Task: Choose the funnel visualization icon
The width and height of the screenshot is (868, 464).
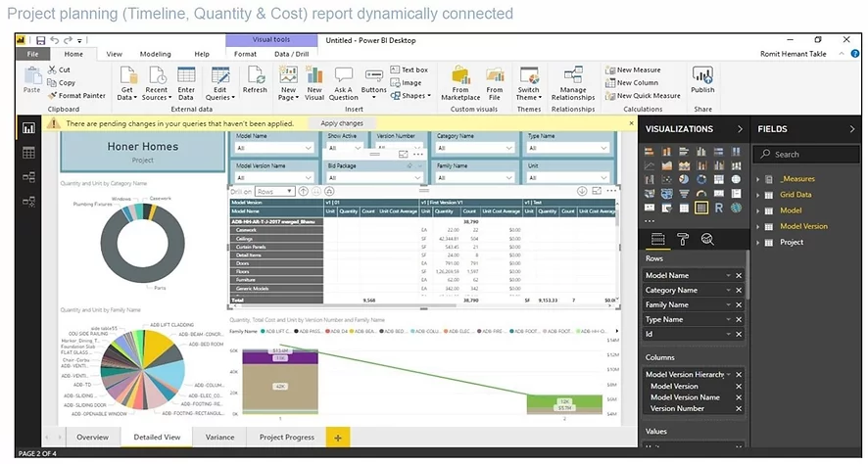Action: (x=684, y=194)
